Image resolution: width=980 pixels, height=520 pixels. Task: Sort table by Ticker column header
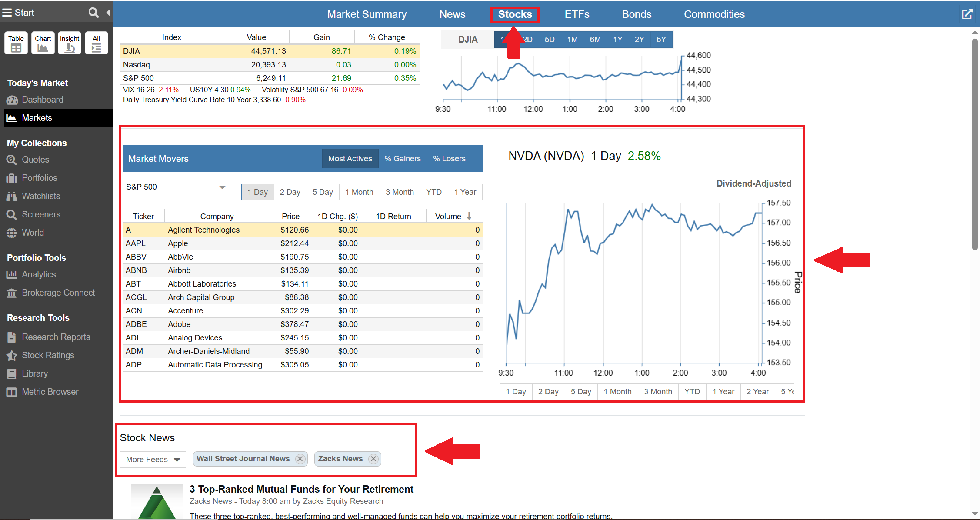click(x=143, y=216)
